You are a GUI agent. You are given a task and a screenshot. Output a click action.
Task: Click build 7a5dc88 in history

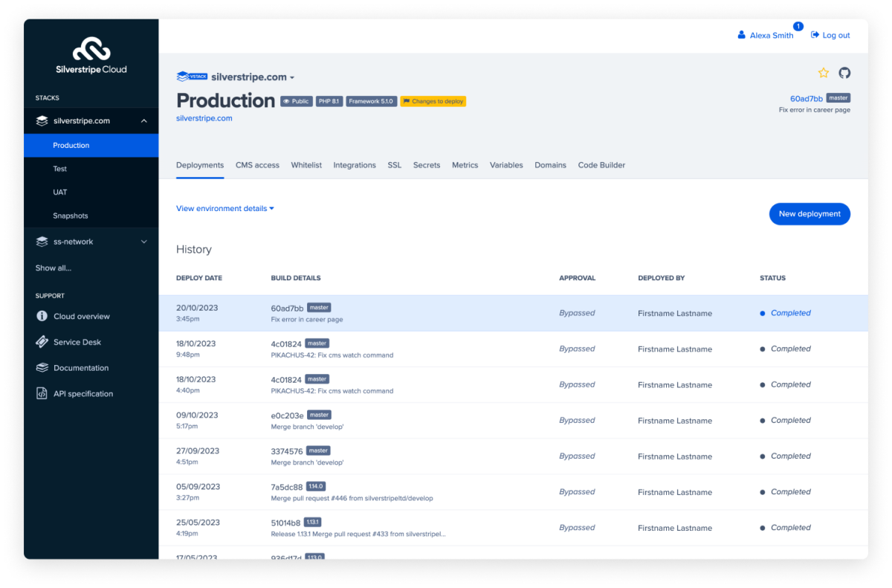tap(285, 487)
